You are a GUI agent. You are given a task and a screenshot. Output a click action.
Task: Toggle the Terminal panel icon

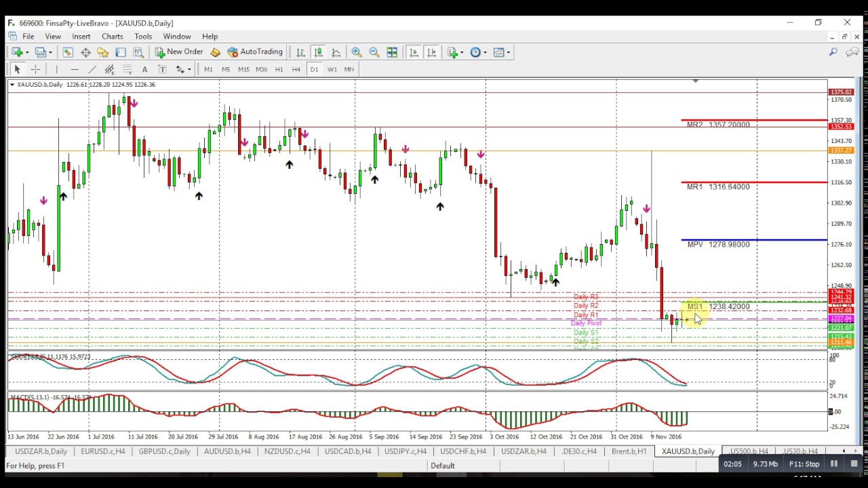coord(121,52)
